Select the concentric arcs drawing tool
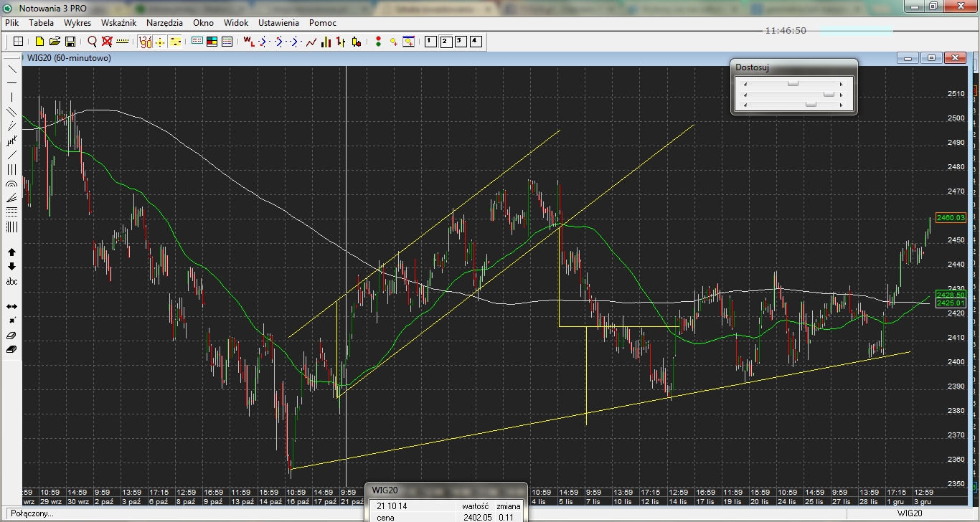The width and height of the screenshot is (980, 522). click(x=11, y=184)
